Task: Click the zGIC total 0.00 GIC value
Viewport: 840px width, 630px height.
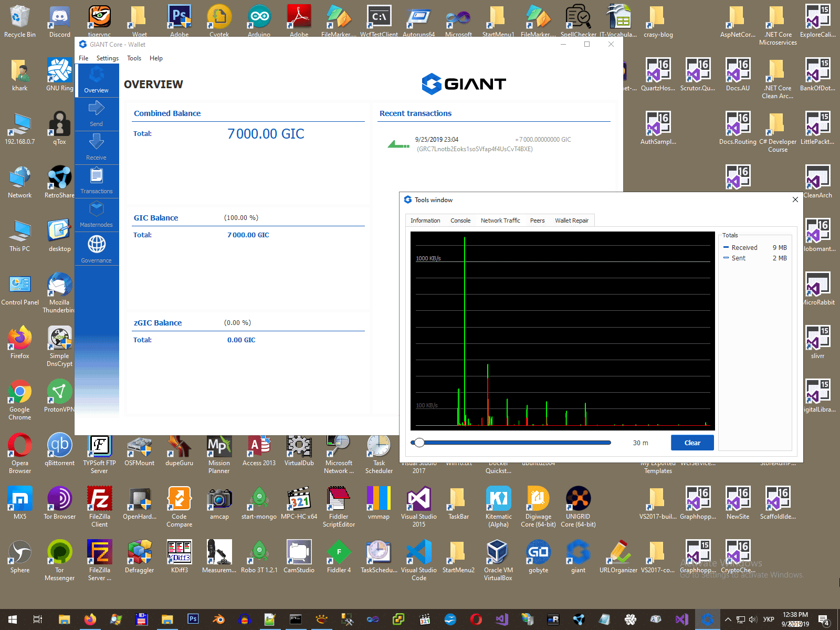Action: pos(241,340)
